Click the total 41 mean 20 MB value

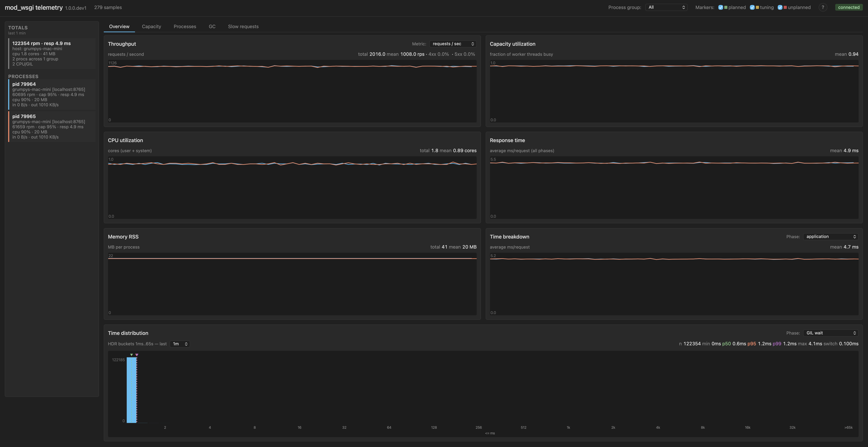pos(454,247)
